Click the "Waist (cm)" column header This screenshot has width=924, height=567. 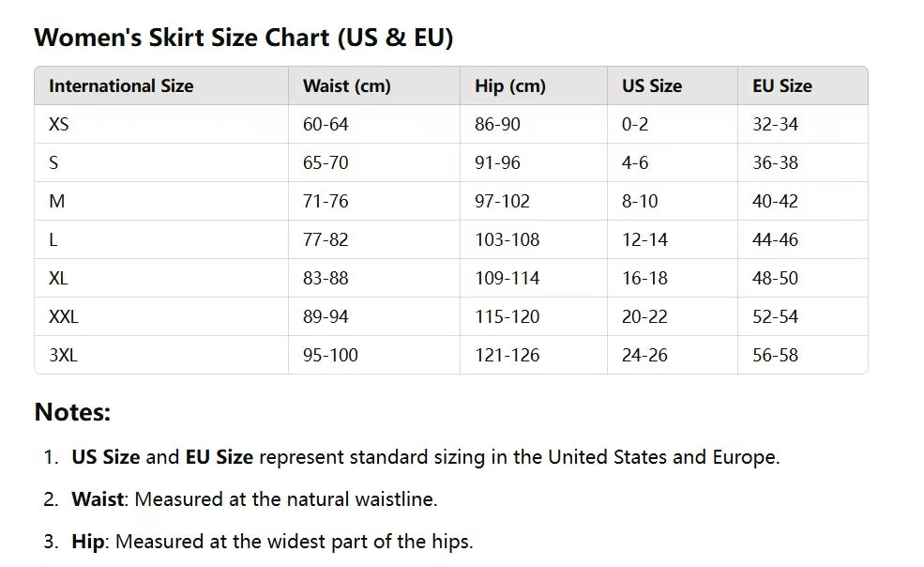point(346,86)
